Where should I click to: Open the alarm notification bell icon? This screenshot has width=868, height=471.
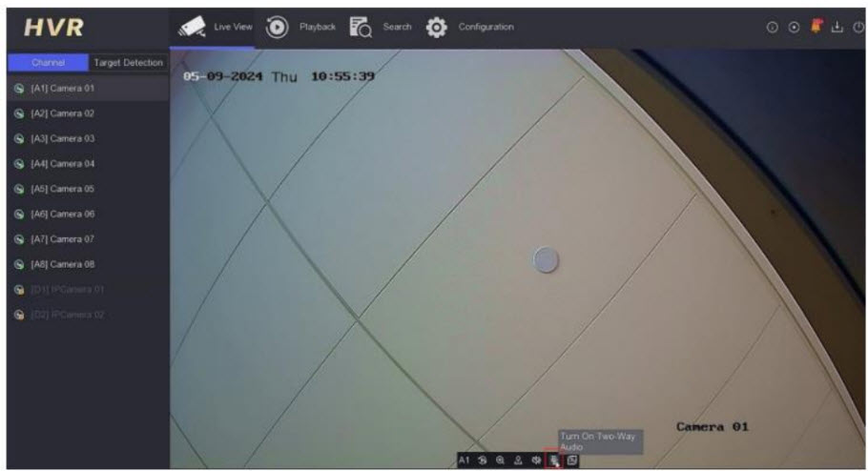pos(816,27)
